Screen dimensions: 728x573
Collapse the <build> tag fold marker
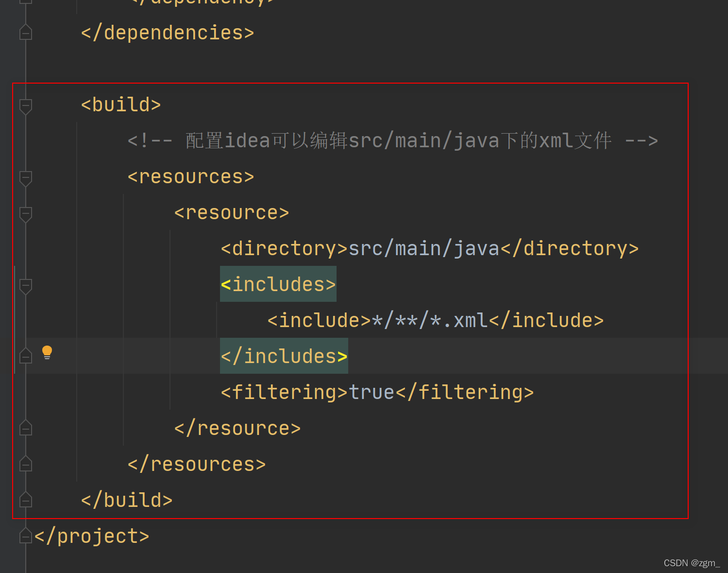coord(26,106)
